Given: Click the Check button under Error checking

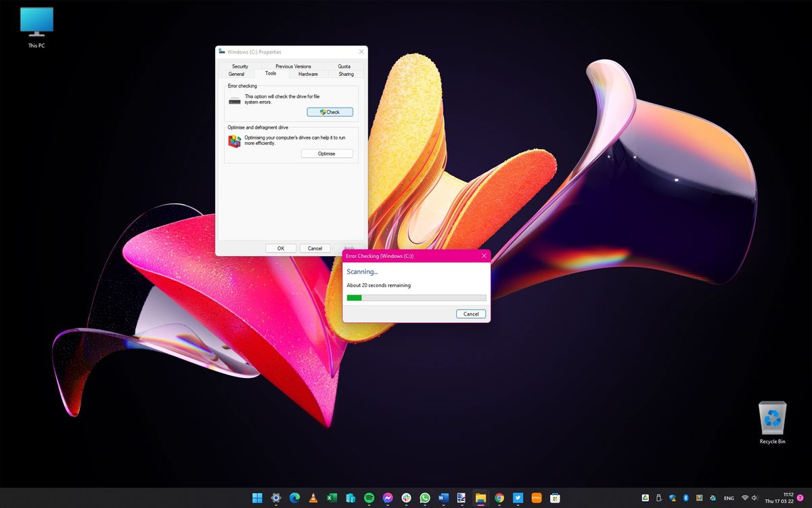Looking at the screenshot, I should click(x=330, y=111).
